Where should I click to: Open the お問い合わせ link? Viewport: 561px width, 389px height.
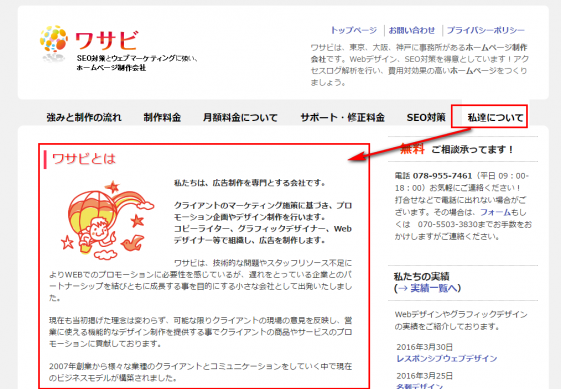click(x=412, y=30)
